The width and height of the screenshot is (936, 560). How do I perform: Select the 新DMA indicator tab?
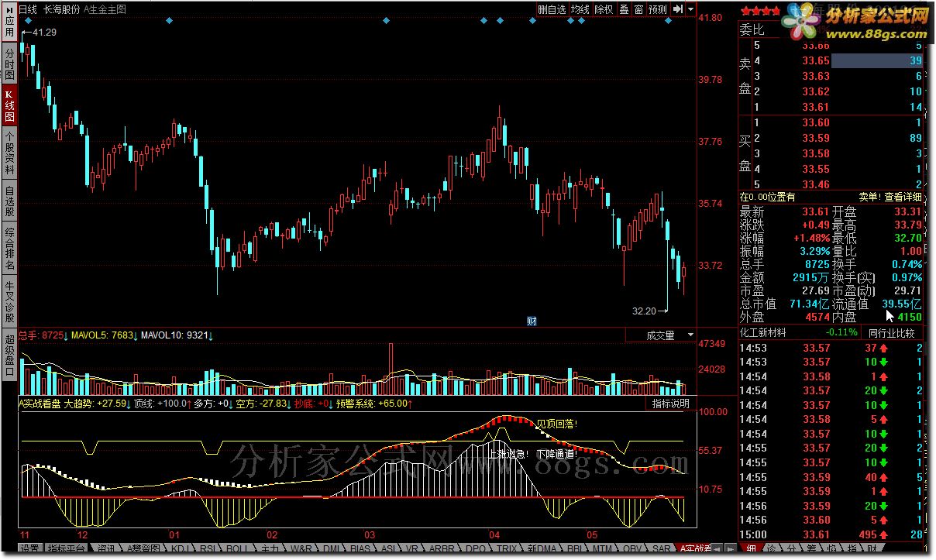coord(542,549)
